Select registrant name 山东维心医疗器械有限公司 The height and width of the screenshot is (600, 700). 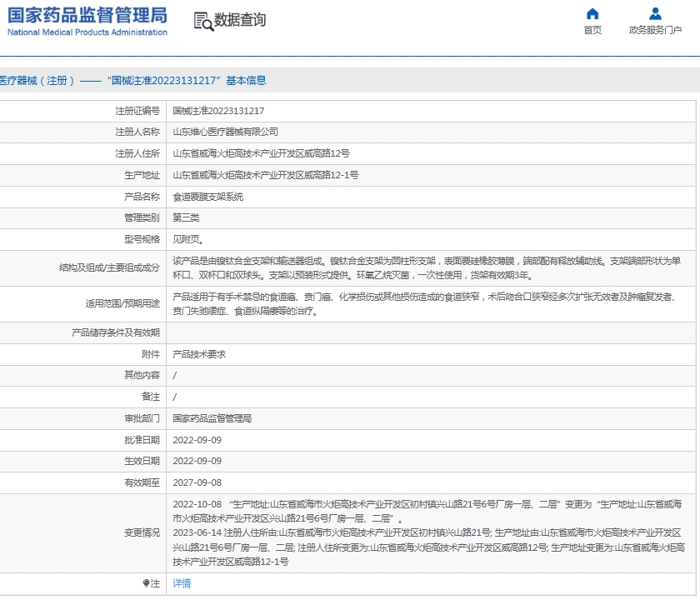(226, 132)
